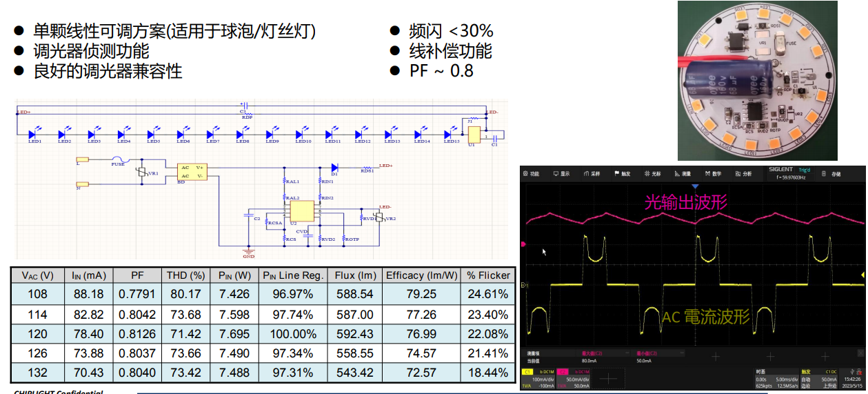Click the blue trigger position marker triangle
868x394 pixels.
pos(695,187)
